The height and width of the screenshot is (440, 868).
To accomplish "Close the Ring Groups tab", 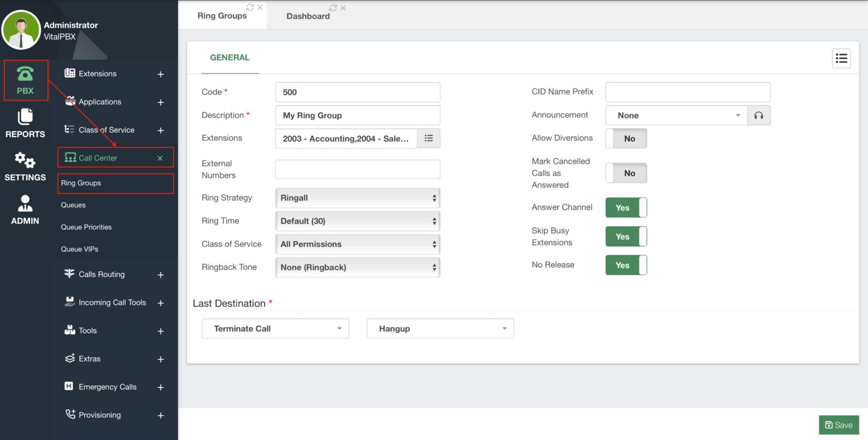I will (x=260, y=7).
